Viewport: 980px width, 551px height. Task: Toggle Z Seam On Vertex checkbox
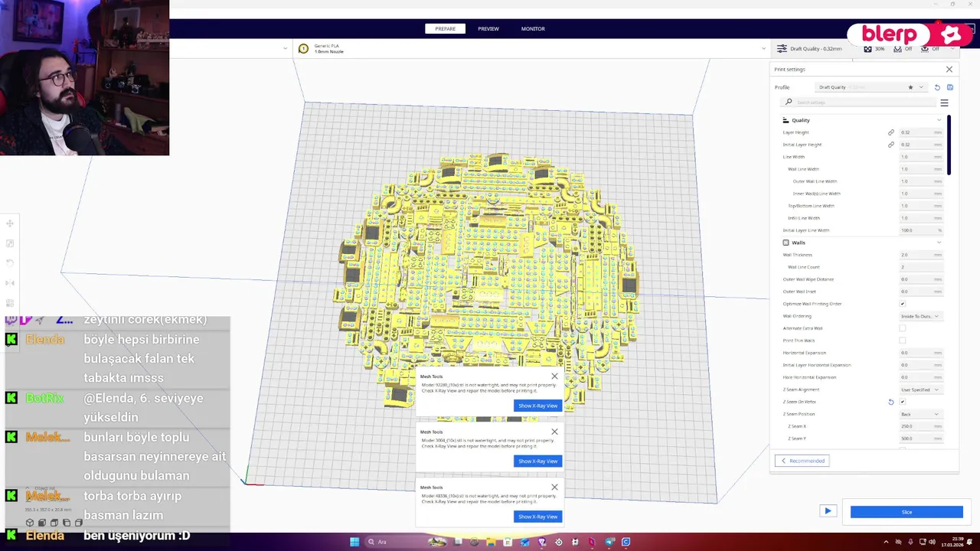click(903, 402)
